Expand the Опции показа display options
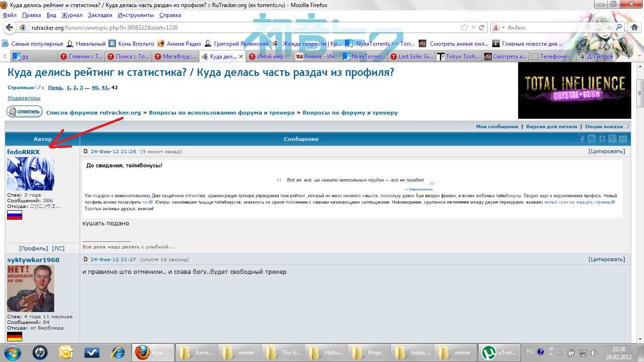 point(607,126)
